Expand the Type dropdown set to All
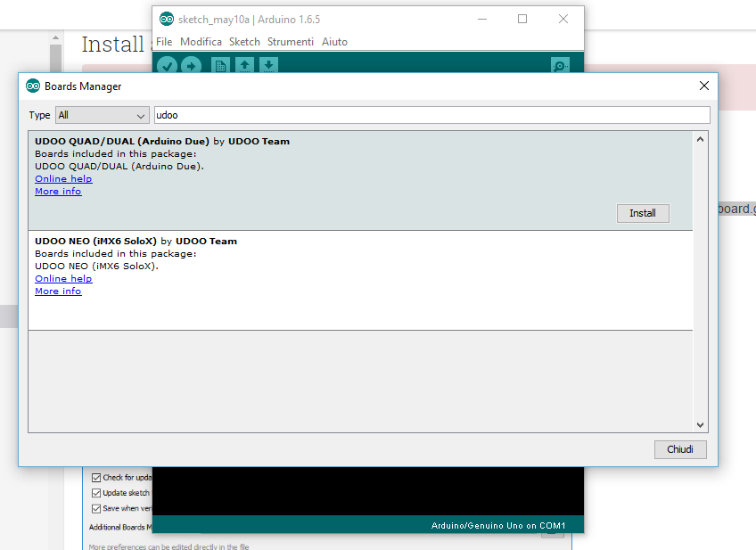Image resolution: width=756 pixels, height=550 pixels. 103,115
